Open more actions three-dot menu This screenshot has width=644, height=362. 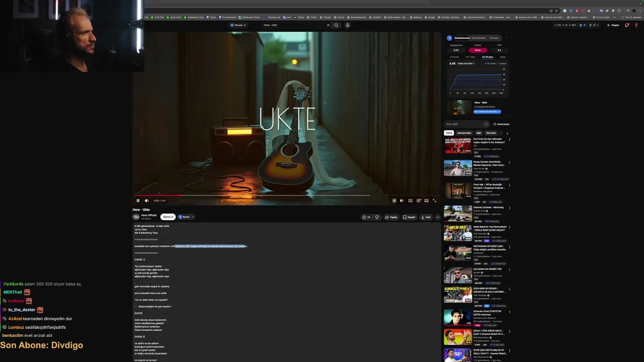coord(438,217)
